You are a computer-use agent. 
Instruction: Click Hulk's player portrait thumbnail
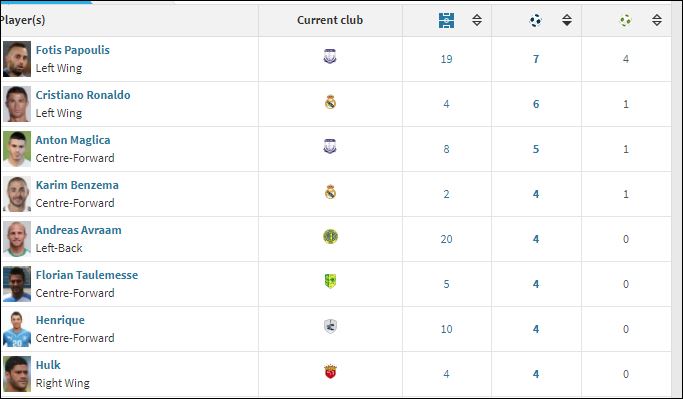click(x=17, y=374)
